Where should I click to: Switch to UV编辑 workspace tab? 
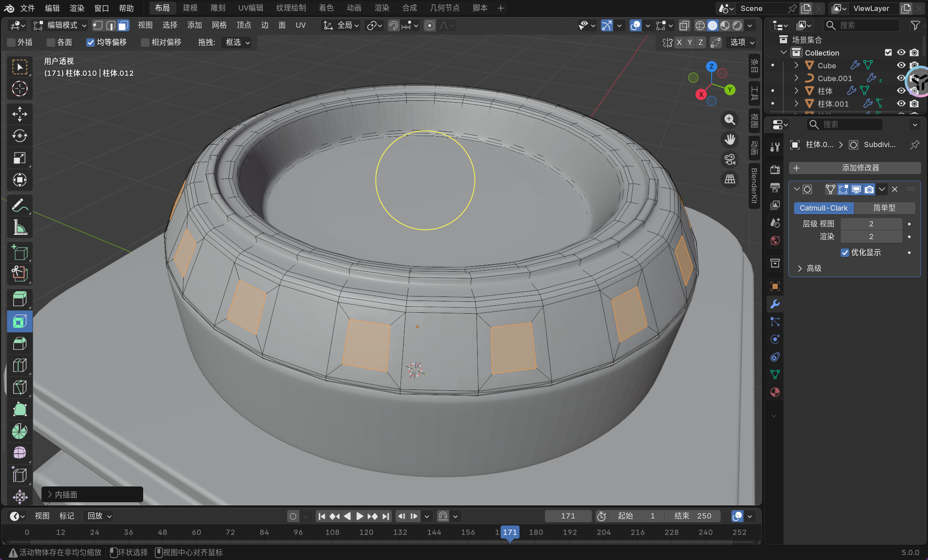(x=250, y=8)
